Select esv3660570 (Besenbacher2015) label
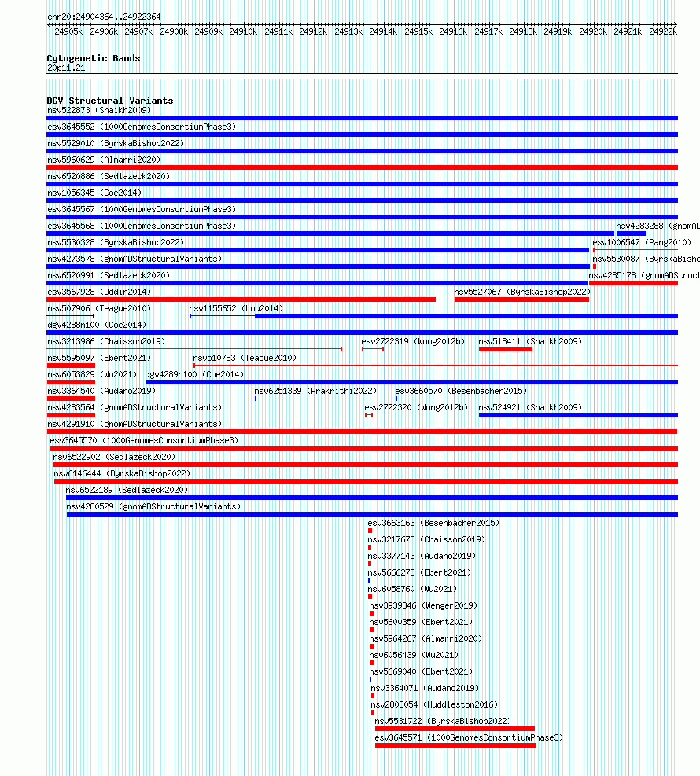The image size is (700, 776). pyautogui.click(x=461, y=391)
